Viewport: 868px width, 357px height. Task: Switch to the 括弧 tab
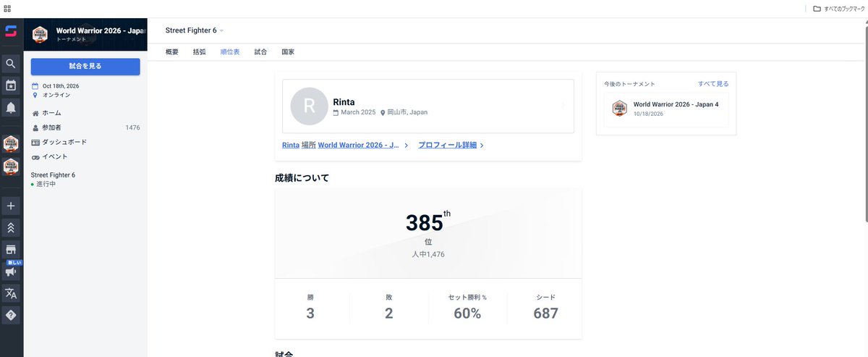(x=199, y=52)
